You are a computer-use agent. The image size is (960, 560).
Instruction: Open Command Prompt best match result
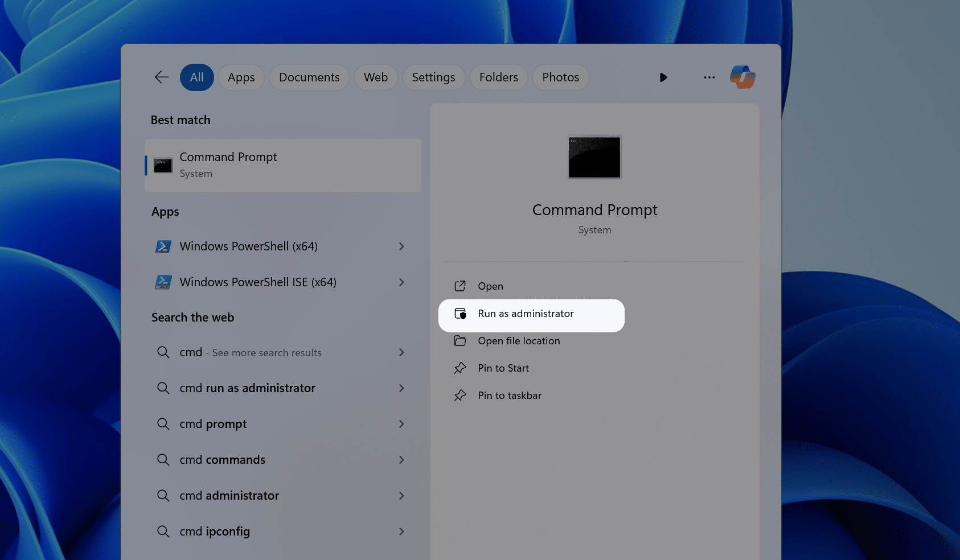tap(283, 165)
